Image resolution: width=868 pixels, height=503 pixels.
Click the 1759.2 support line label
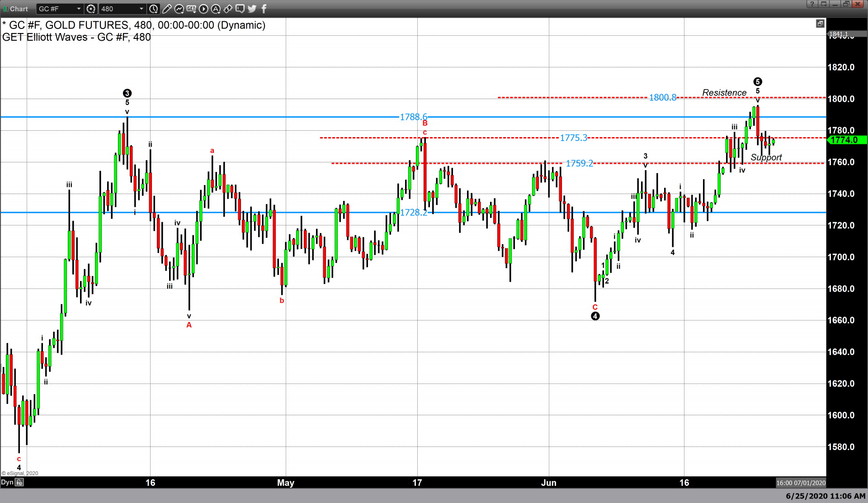[x=580, y=163]
